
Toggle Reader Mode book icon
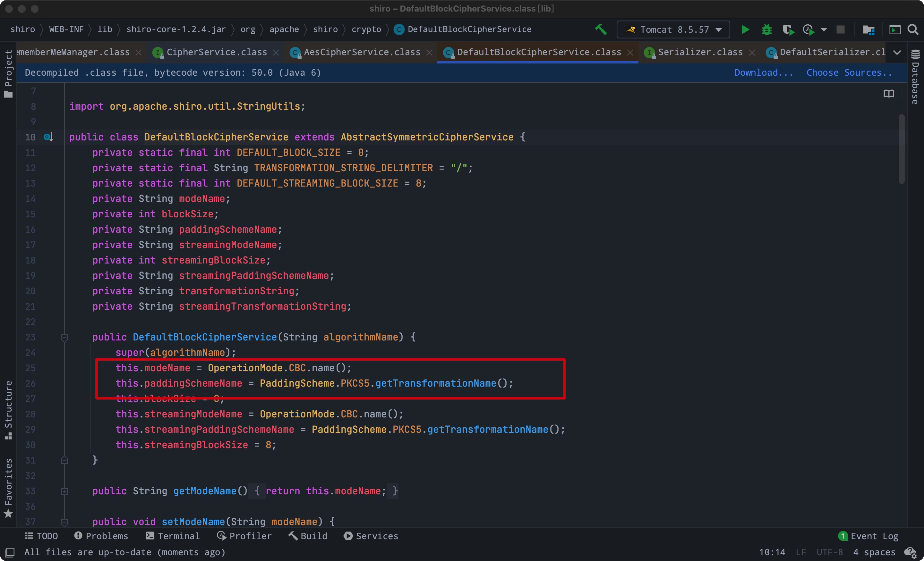(x=889, y=93)
